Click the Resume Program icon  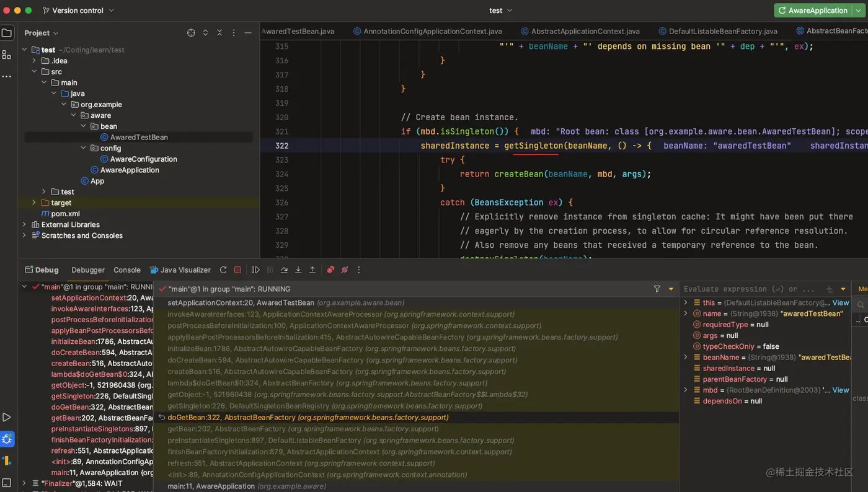tap(255, 270)
